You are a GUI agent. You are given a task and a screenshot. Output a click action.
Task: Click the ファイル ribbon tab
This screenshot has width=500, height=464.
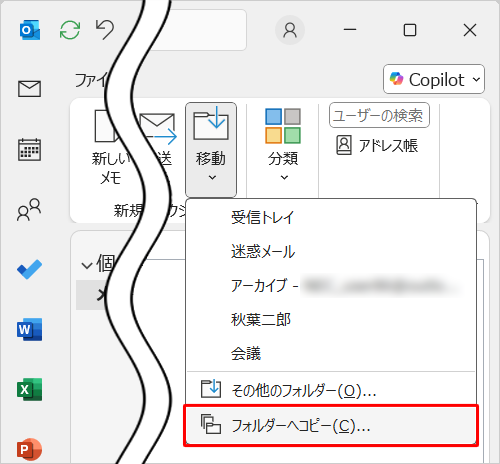(91, 81)
